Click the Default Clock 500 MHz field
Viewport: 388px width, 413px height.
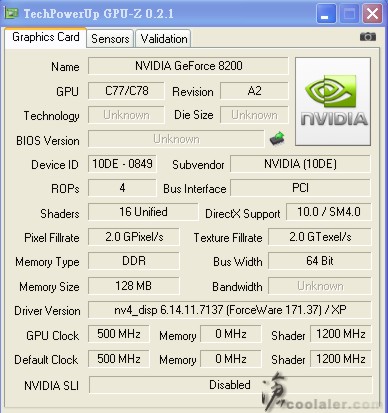[119, 359]
